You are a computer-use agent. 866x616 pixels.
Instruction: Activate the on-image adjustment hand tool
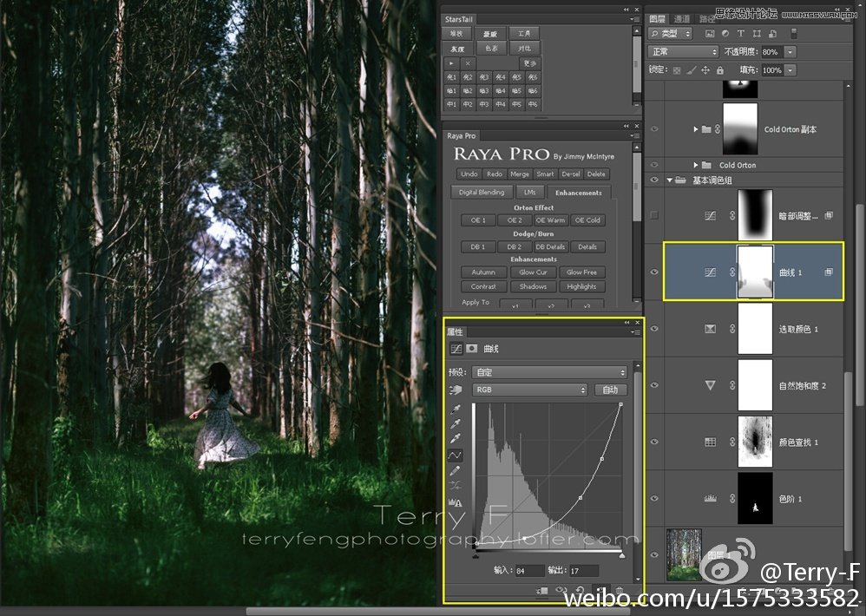tap(456, 390)
